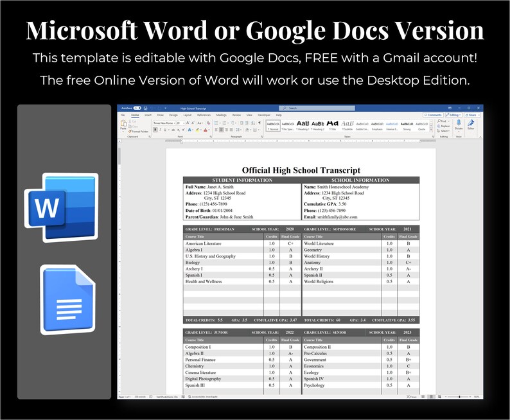Expand the Styles gallery
The width and height of the screenshot is (510, 420).
(431, 130)
